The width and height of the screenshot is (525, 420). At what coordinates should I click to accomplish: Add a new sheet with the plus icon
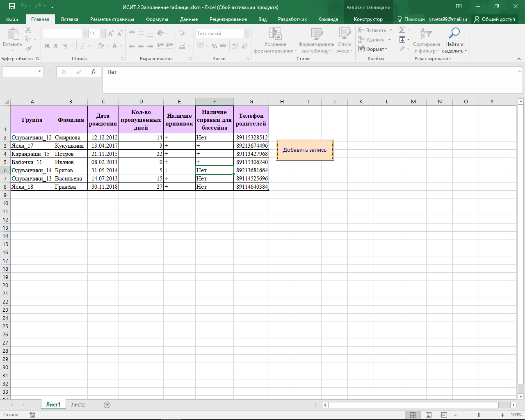click(107, 405)
